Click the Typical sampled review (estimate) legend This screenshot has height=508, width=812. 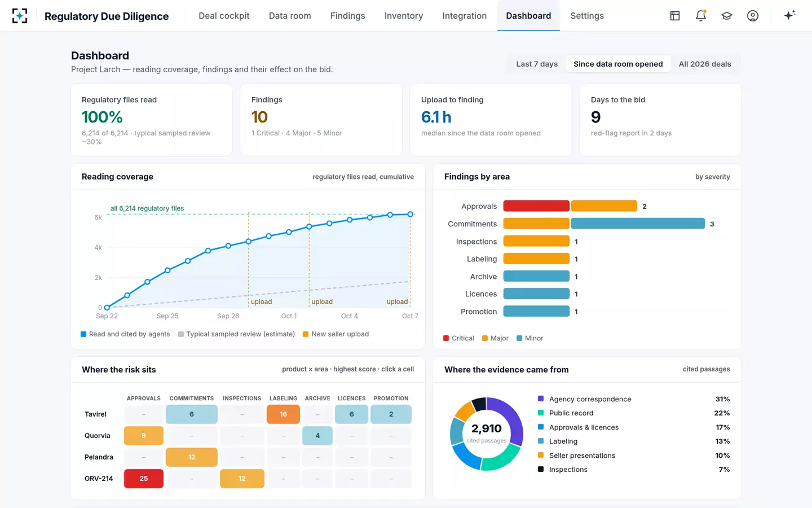coord(237,334)
